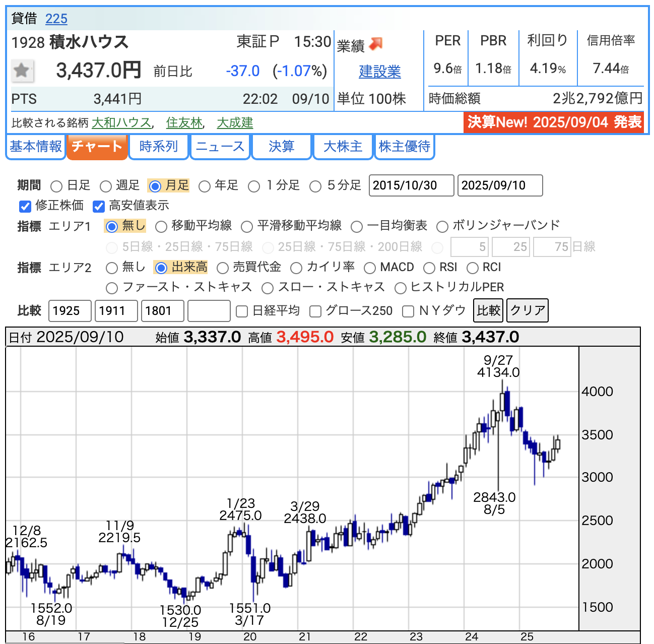This screenshot has width=654, height=644.
Task: Toggle the 高安値表示 checkbox
Action: click(99, 206)
